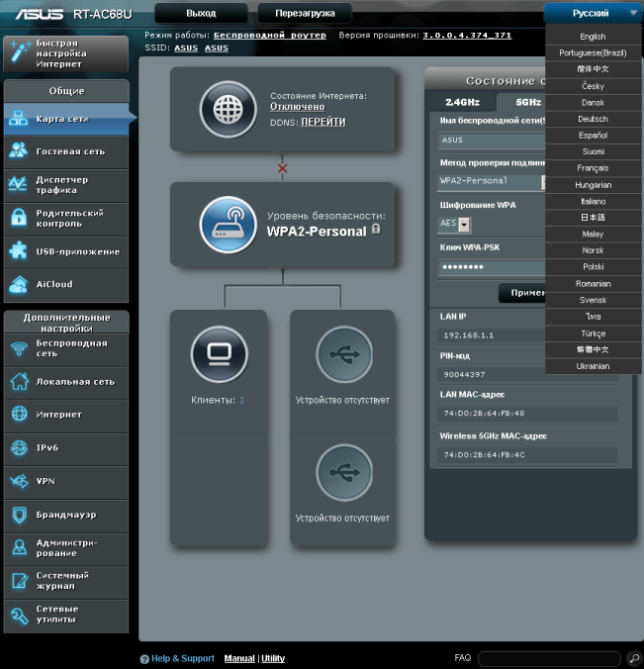Click the Administration user icon

pos(19,547)
